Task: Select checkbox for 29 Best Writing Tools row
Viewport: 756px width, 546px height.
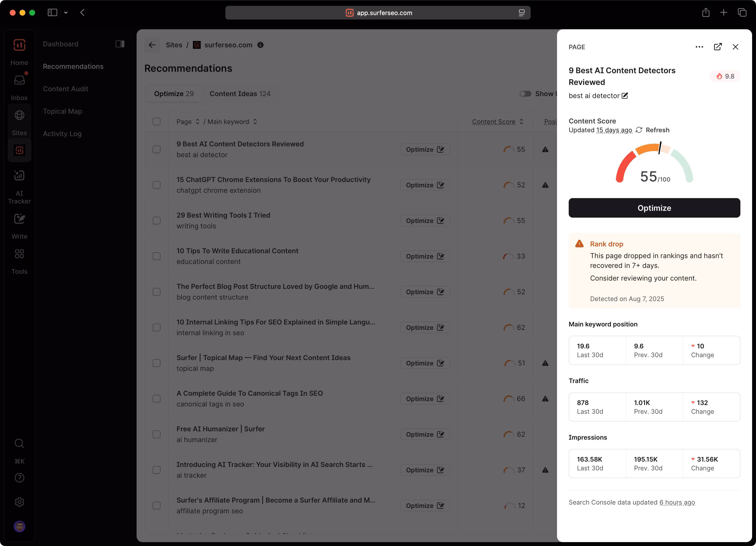Action: [156, 221]
